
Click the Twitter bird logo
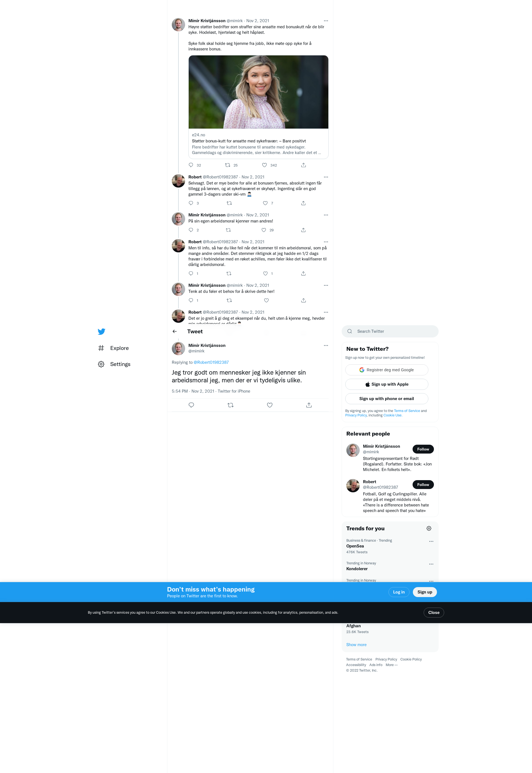click(101, 331)
